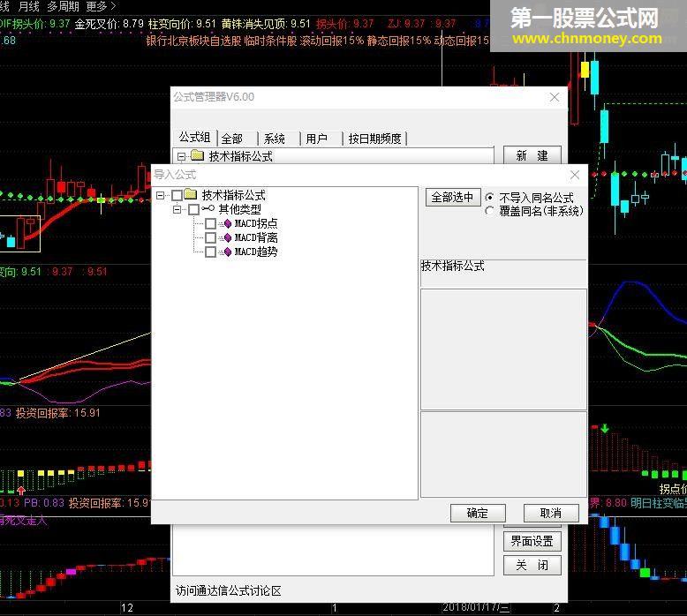Image resolution: width=687 pixels, height=616 pixels.
Task: Tick the MACD拐点 checkbox
Action: pyautogui.click(x=210, y=223)
